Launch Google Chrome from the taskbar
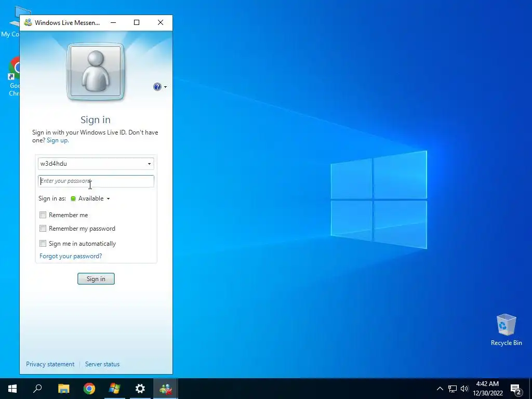 [x=89, y=389]
